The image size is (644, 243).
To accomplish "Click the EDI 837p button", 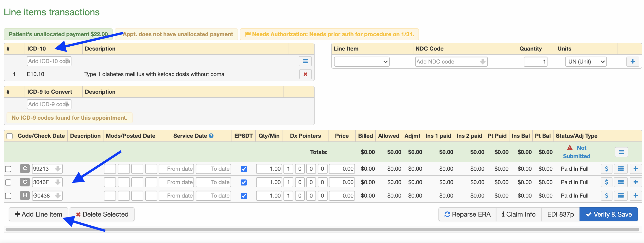I will 560,214.
